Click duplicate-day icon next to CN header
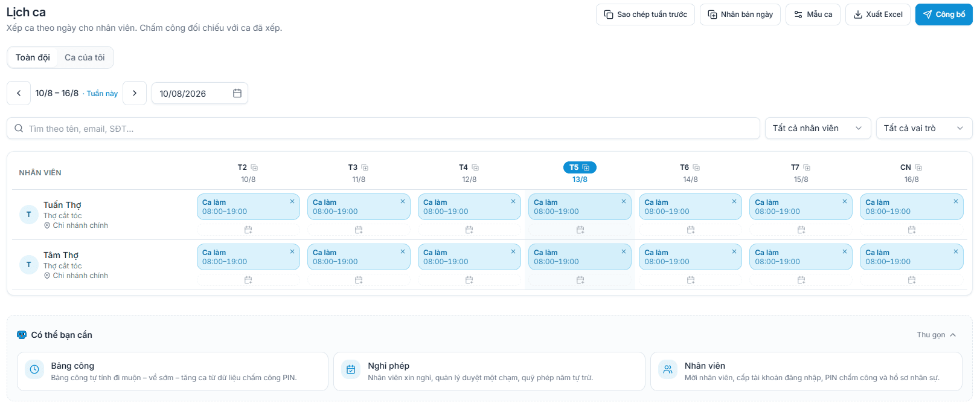980x408 pixels. tap(918, 167)
